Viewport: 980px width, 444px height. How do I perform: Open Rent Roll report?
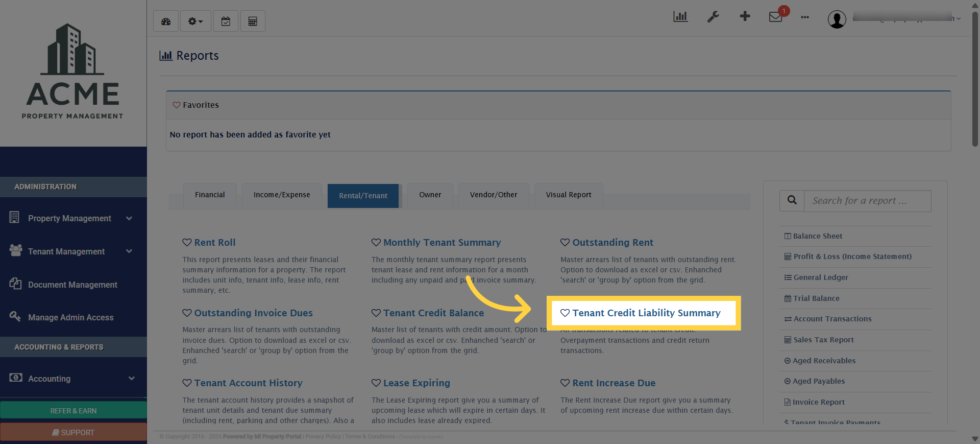point(215,243)
